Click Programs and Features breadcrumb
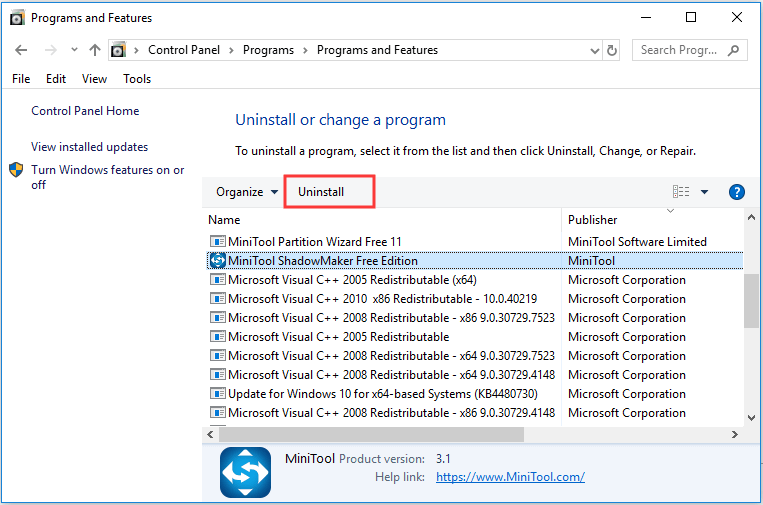This screenshot has height=505, width=763. (377, 50)
